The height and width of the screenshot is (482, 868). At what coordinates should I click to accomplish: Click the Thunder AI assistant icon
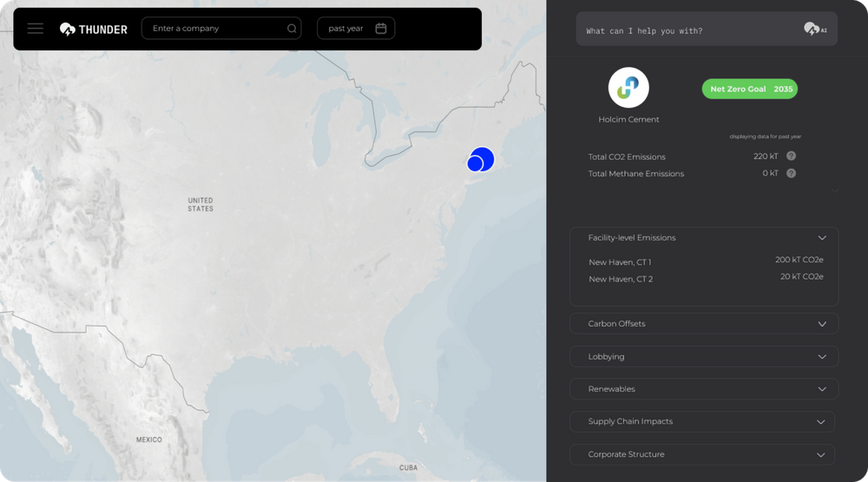pos(814,30)
